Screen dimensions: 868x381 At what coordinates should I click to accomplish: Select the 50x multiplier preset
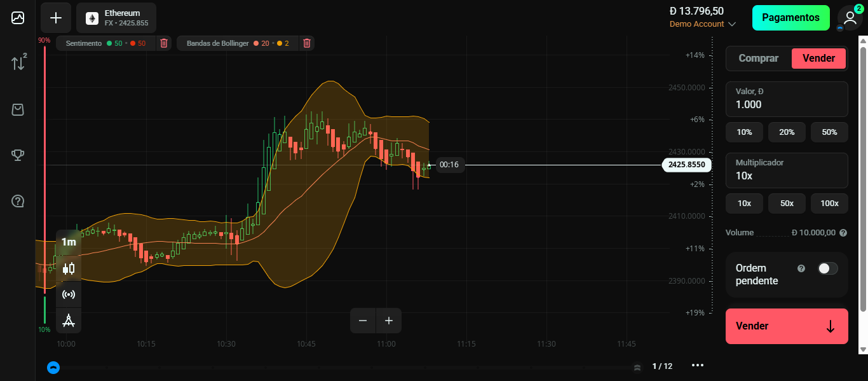click(x=787, y=204)
